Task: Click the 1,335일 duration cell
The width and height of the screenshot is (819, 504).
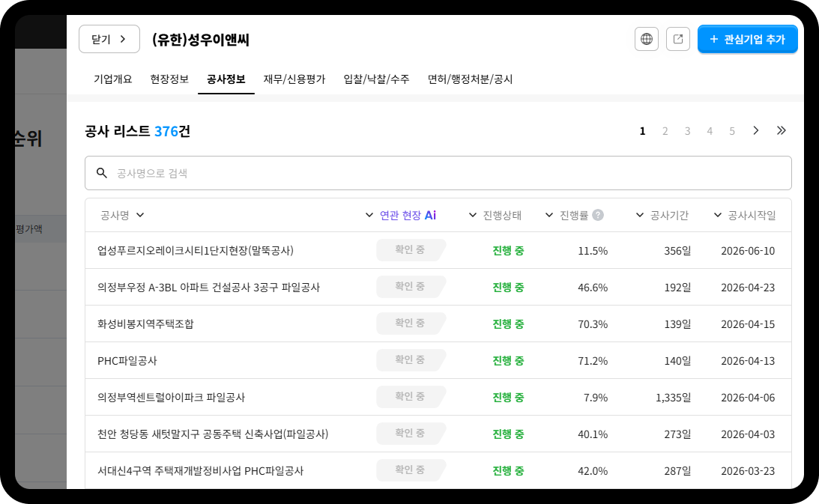Action: [674, 398]
